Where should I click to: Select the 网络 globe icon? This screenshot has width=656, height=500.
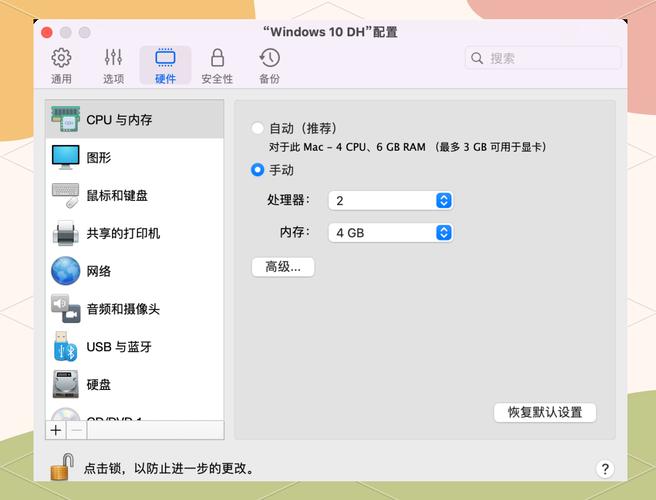66,271
